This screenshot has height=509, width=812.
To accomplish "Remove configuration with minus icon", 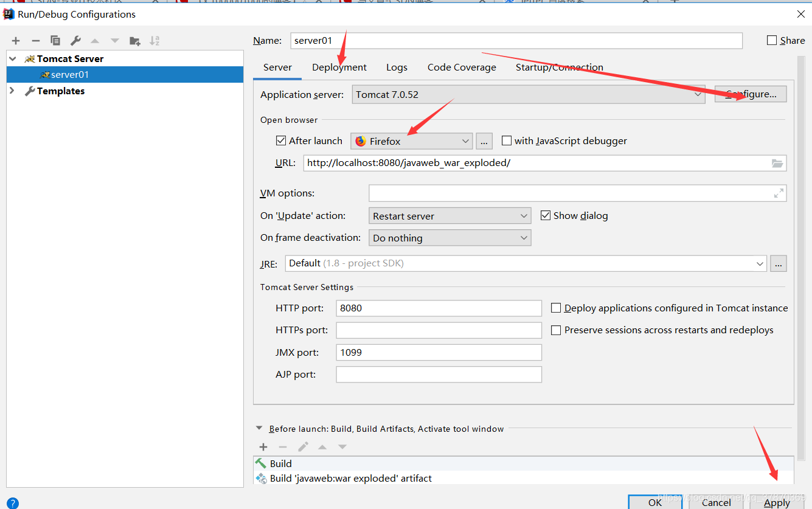I will (x=35, y=41).
